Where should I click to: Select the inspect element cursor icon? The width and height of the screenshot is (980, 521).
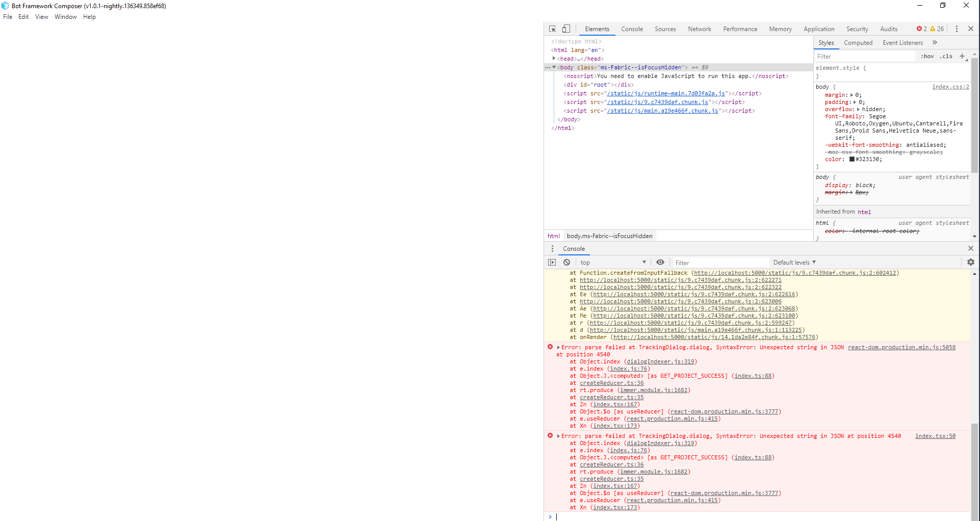[x=552, y=29]
